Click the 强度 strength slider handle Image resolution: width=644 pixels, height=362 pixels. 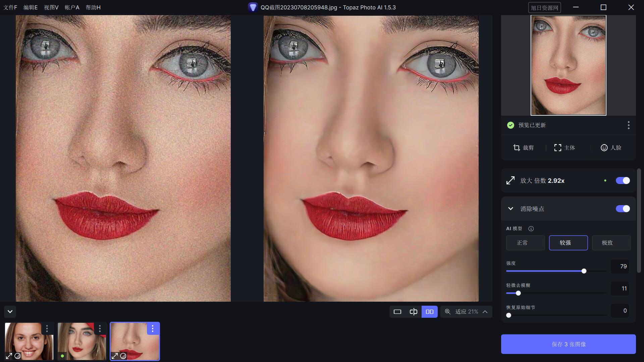coord(584,271)
